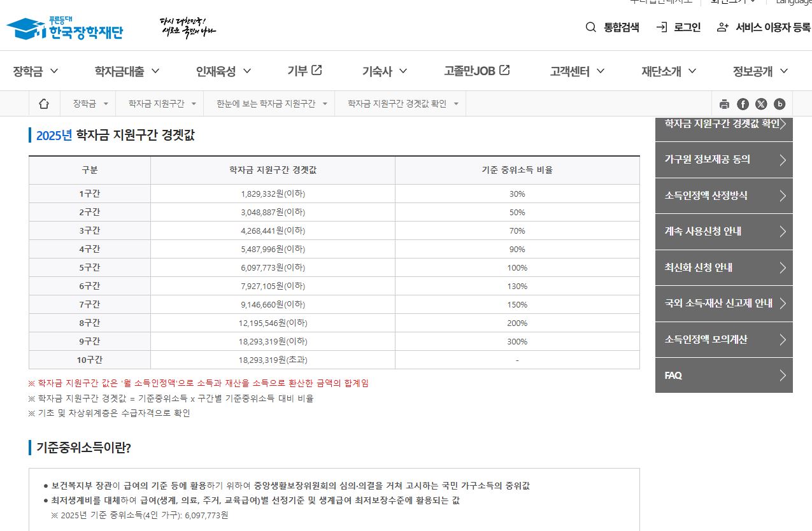Share page via Band icon
The image size is (812, 531).
click(780, 104)
